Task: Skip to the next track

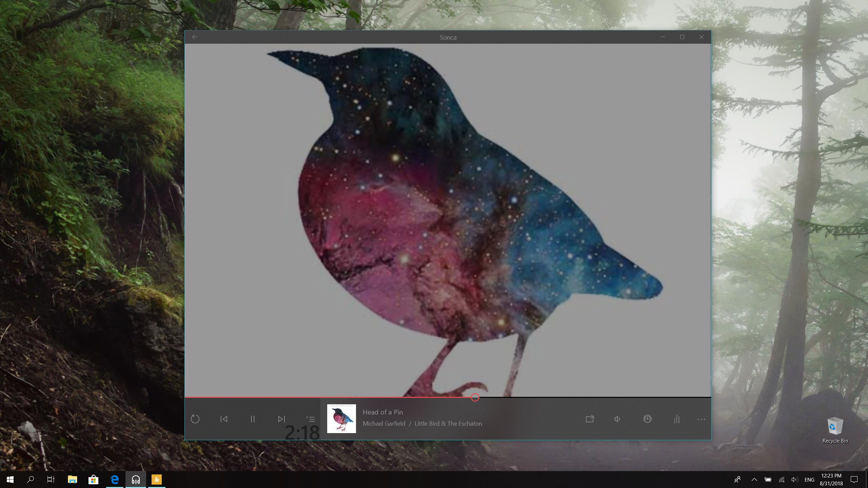Action: (281, 419)
